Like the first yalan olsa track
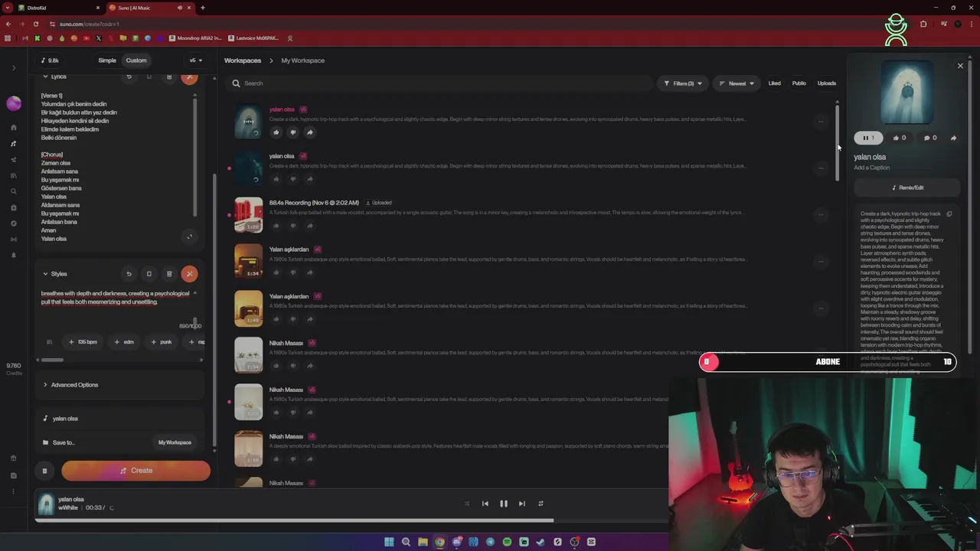 click(276, 132)
